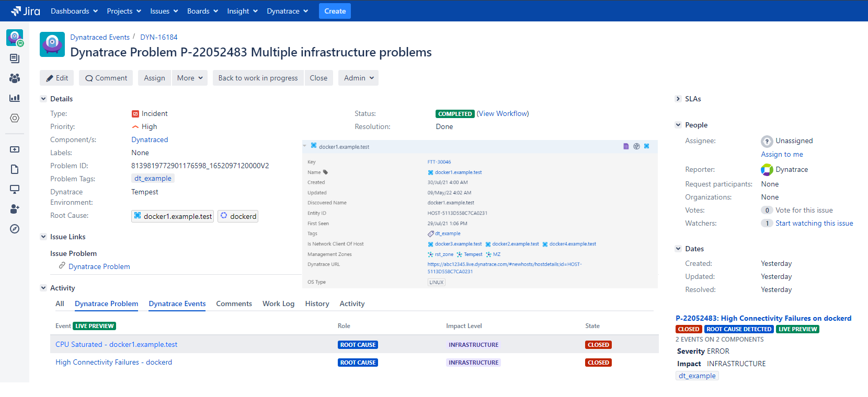Open High Connectivity Failures - dockerd event
Image resolution: width=868 pixels, height=397 pixels.
click(114, 362)
